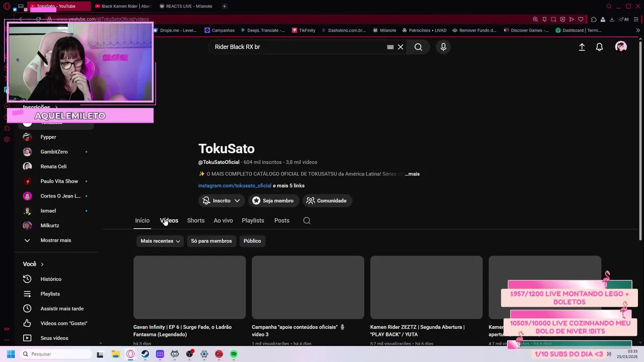Clear the search text with the X

[x=400, y=47]
